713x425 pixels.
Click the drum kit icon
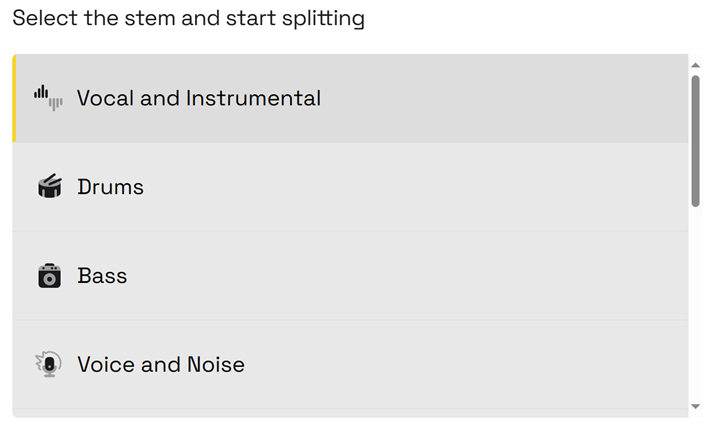click(49, 187)
